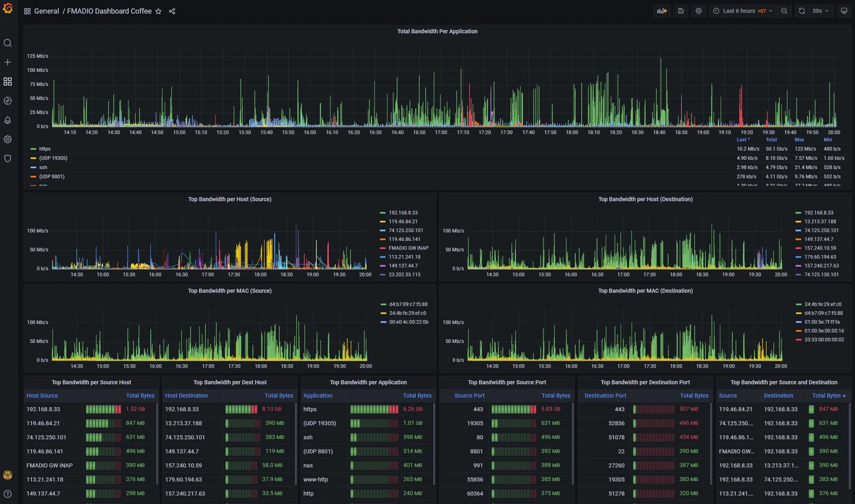The height and width of the screenshot is (504, 855).
Task: Click the Add panel icon in top toolbar
Action: point(662,11)
